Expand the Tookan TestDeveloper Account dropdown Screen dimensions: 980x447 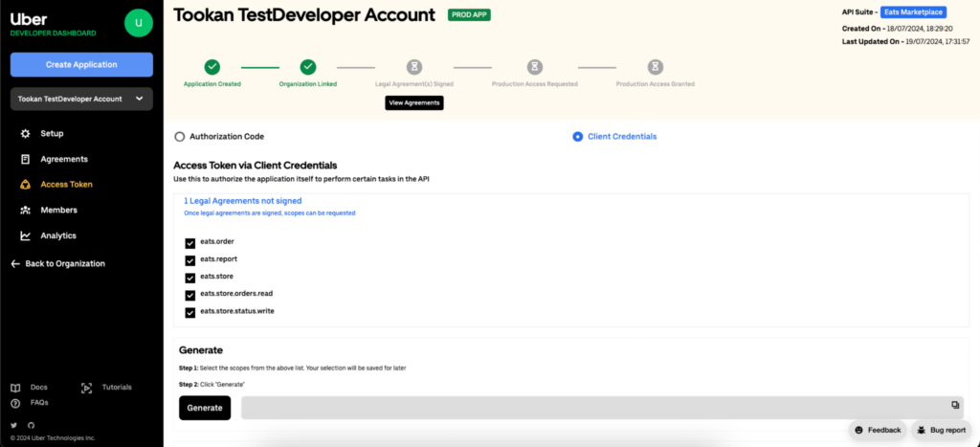pos(81,99)
